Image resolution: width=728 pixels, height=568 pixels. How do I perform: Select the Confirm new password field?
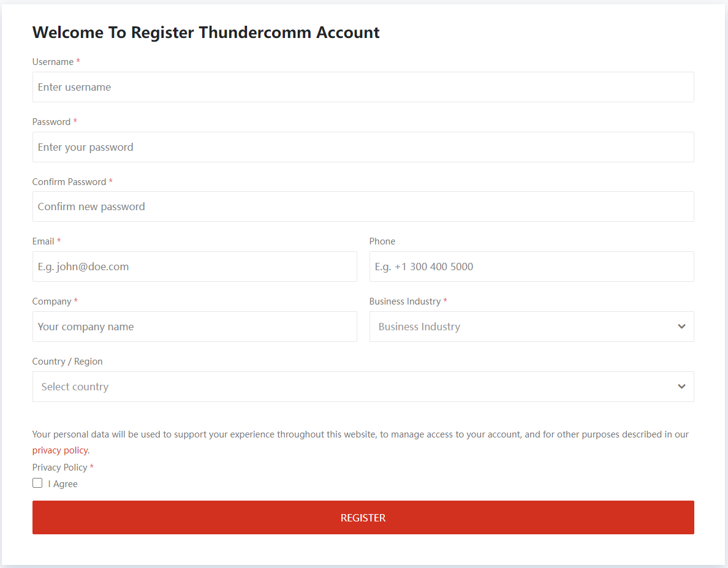click(363, 206)
